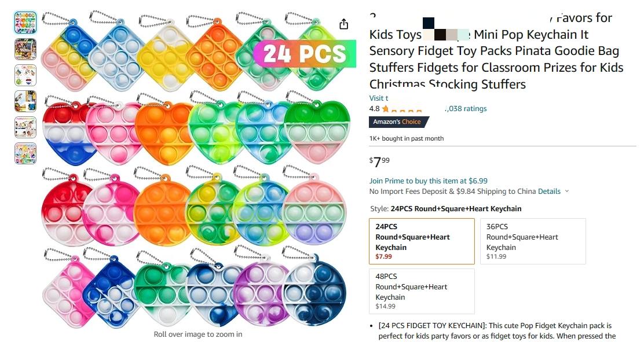Select the third product thumbnail
The height and width of the screenshot is (342, 644).
25,75
